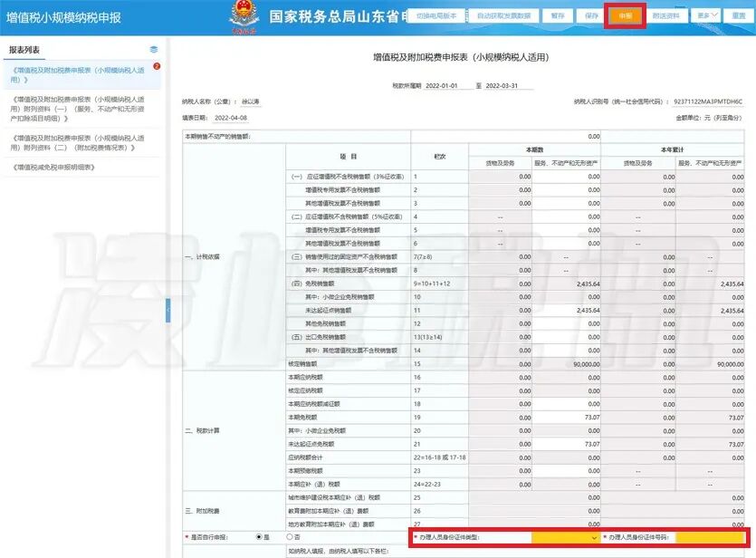Click the stacked-layers icon beside 报表列表
Viewport: 756px width, 558px height.
(x=154, y=49)
